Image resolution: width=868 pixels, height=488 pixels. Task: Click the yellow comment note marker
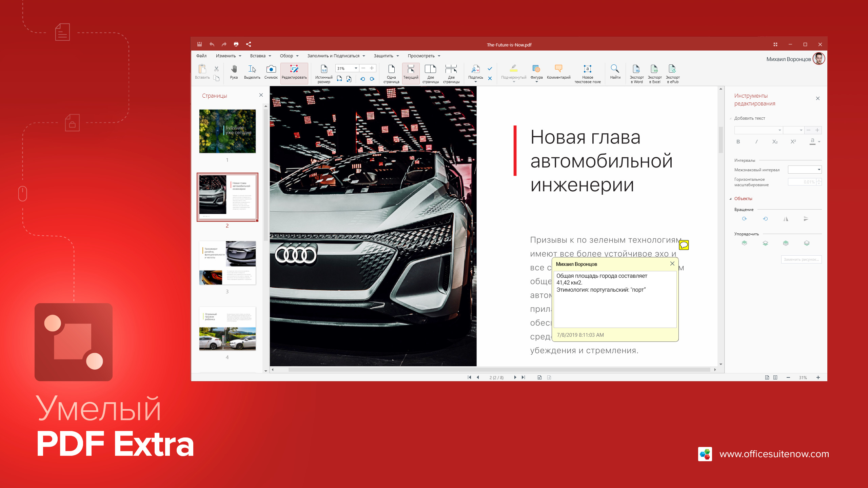click(684, 245)
